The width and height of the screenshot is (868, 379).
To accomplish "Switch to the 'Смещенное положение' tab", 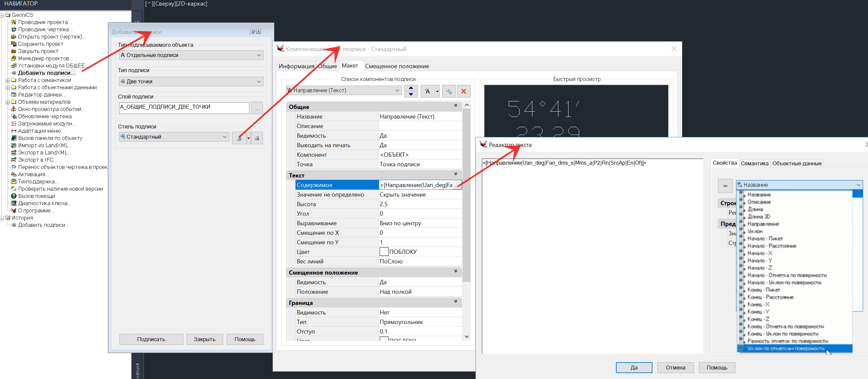I will 397,67.
